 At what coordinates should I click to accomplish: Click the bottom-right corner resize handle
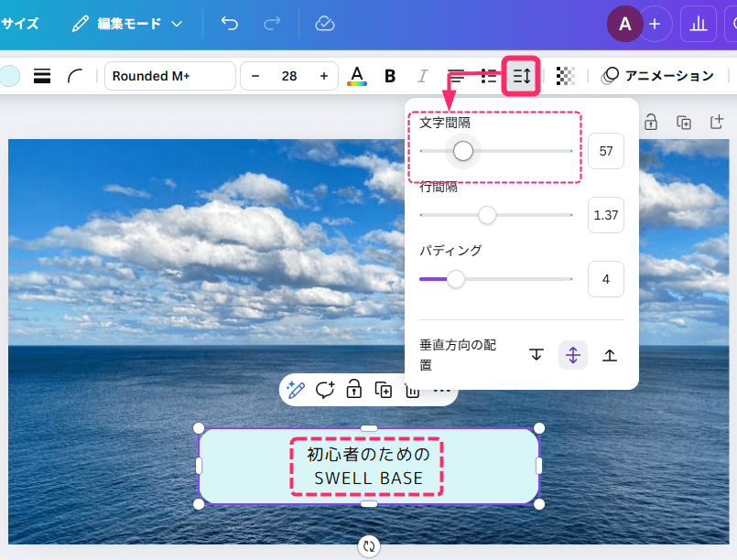click(539, 504)
